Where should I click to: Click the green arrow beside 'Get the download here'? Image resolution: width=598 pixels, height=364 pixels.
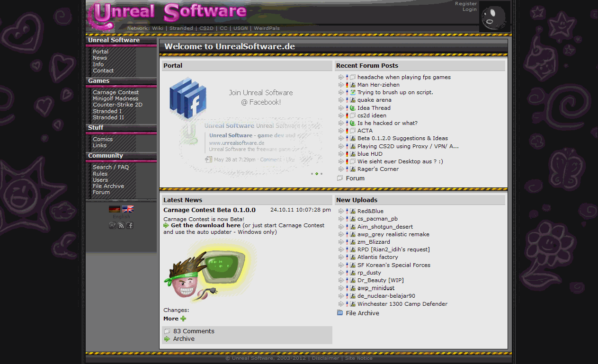point(166,226)
